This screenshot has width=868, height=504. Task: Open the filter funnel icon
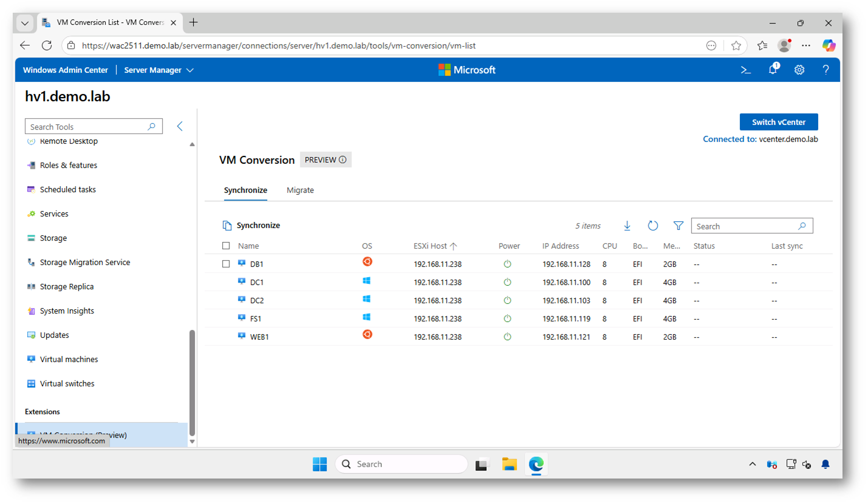point(679,226)
